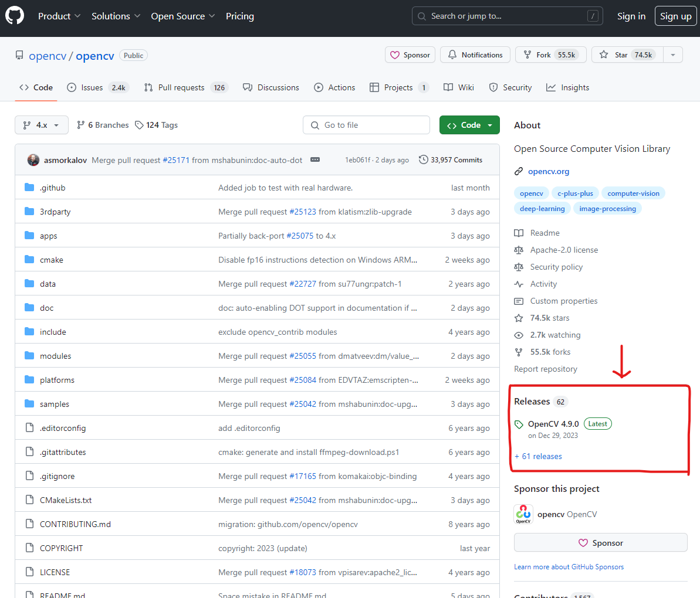The image size is (700, 598).
Task: Open the green Code dropdown button
Action: click(x=469, y=125)
